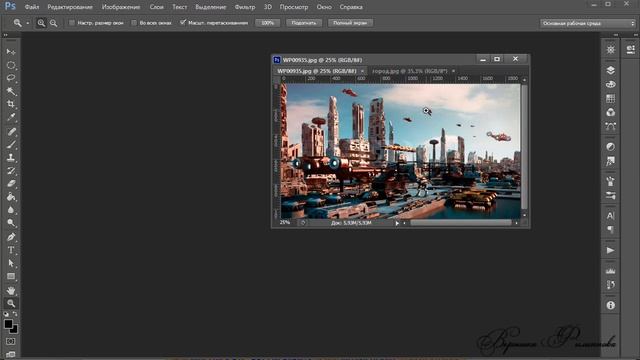640x360 pixels.
Task: Open the Paragraph panel icon
Action: [611, 230]
